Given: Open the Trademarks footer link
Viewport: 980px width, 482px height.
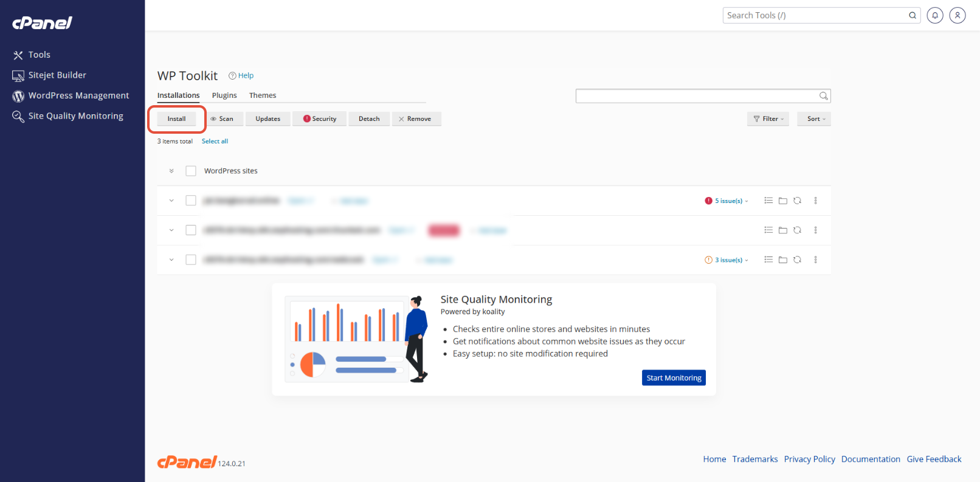Looking at the screenshot, I should tap(755, 460).
